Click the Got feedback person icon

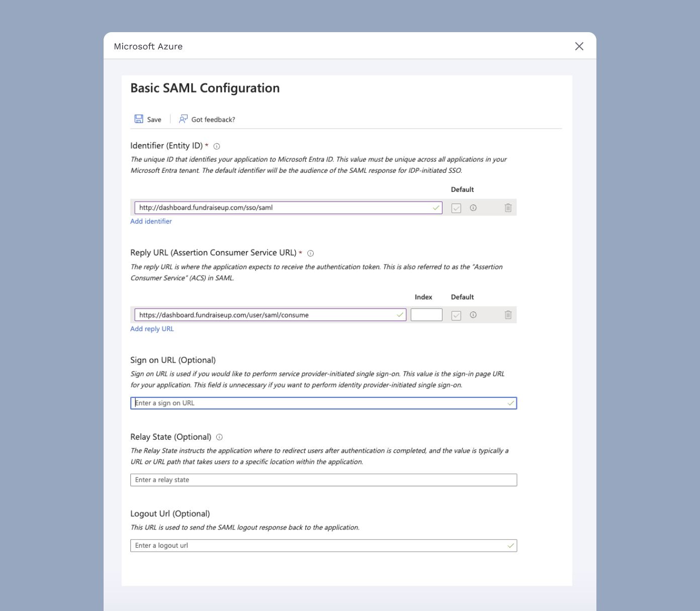183,119
